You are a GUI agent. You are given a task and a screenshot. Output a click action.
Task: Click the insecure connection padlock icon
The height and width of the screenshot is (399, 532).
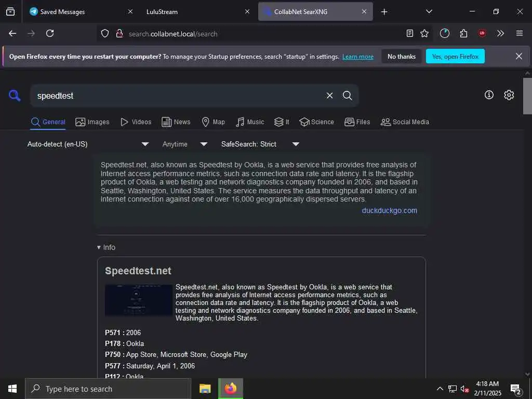point(119,34)
